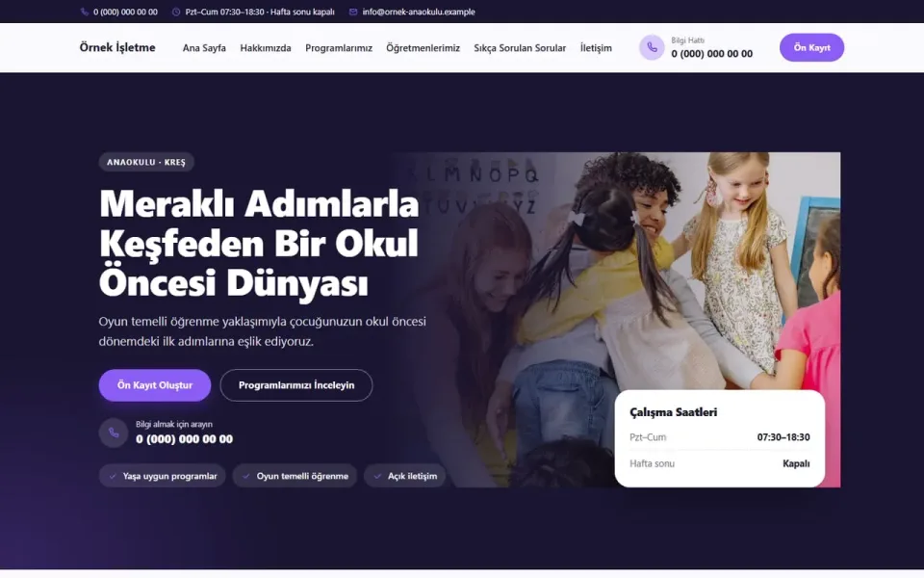Click the 'Oyun temelli öğrenme yaklaşımıyla' paragraph
The width and height of the screenshot is (924, 578).
point(262,331)
